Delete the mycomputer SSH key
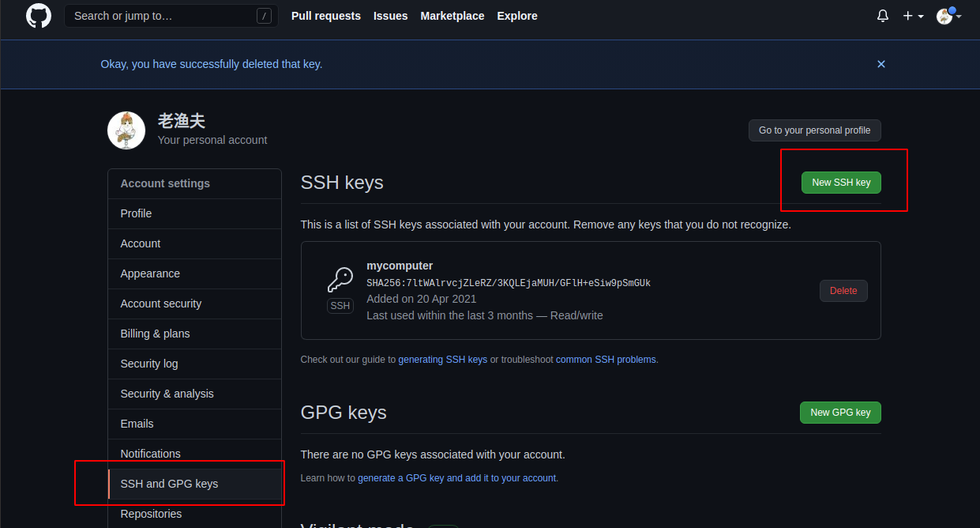The image size is (980, 528). point(843,291)
